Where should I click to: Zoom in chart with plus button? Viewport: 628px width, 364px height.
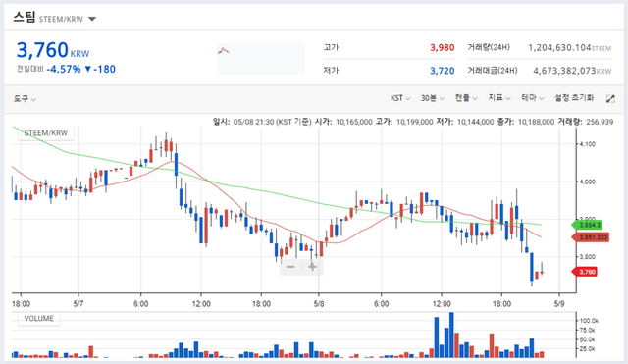coord(312,267)
